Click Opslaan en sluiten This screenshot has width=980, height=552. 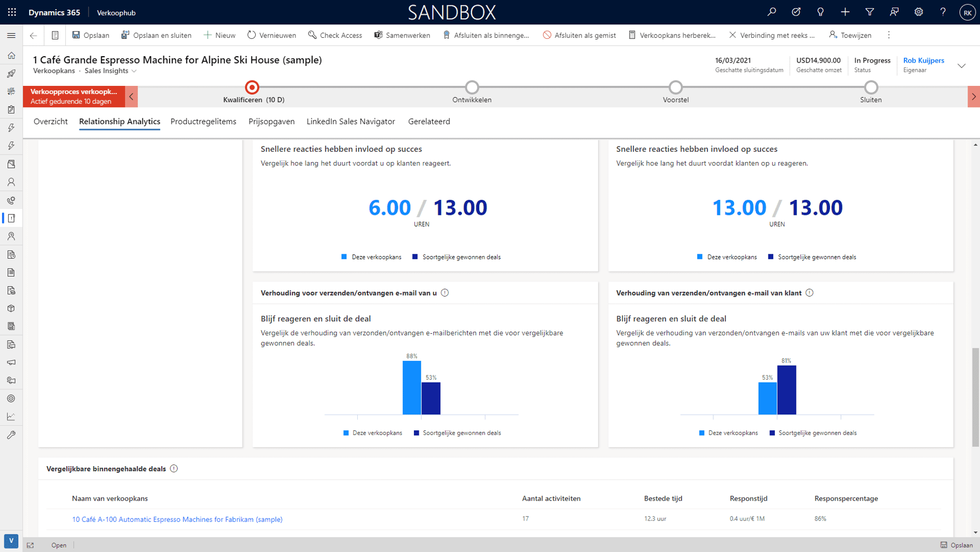tap(156, 35)
